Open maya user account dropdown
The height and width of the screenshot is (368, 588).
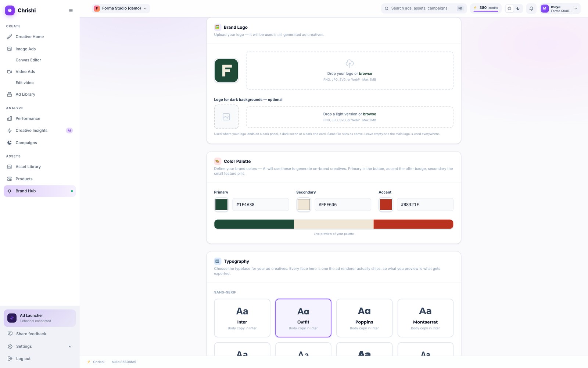(x=559, y=8)
